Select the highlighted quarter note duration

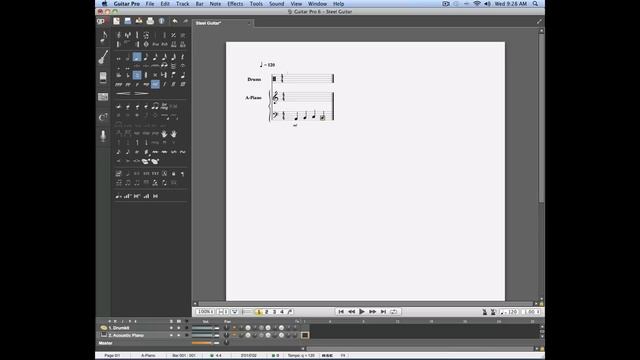click(137, 57)
